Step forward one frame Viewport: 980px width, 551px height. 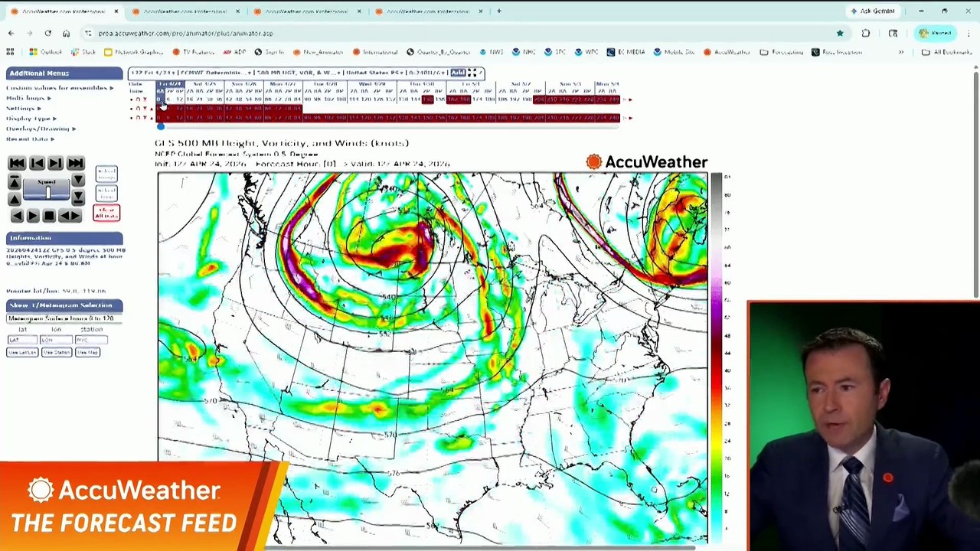point(56,163)
